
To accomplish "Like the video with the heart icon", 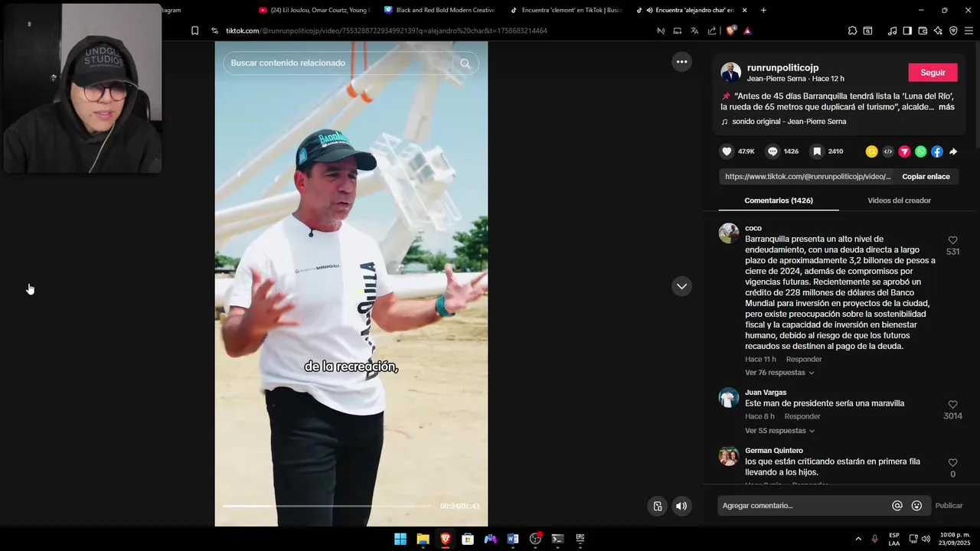I will pyautogui.click(x=727, y=152).
